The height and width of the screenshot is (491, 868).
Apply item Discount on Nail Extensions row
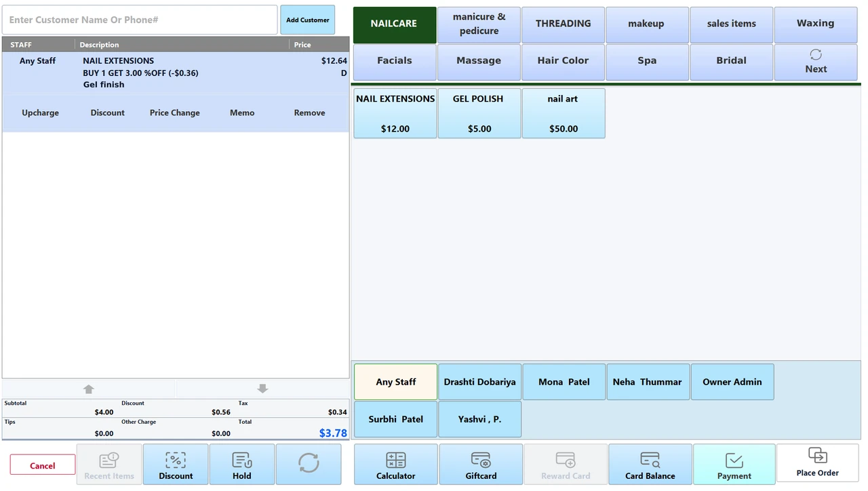pyautogui.click(x=107, y=113)
